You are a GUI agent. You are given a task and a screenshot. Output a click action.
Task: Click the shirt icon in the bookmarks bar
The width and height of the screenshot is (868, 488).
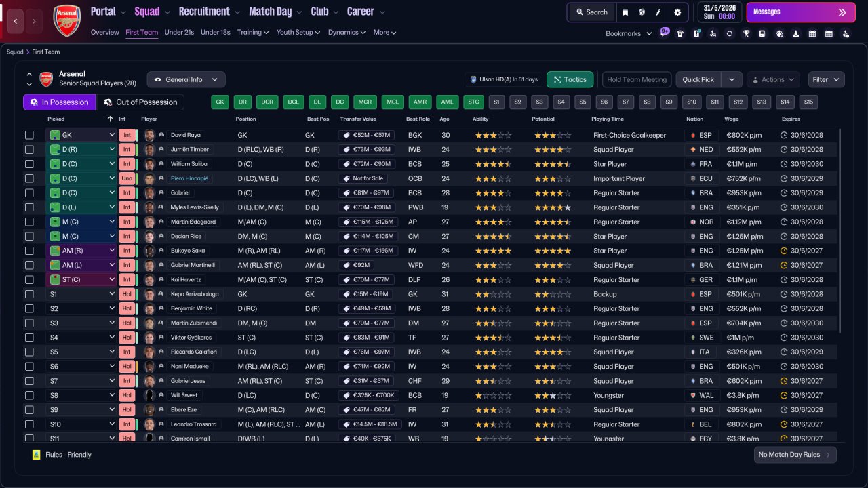(680, 33)
